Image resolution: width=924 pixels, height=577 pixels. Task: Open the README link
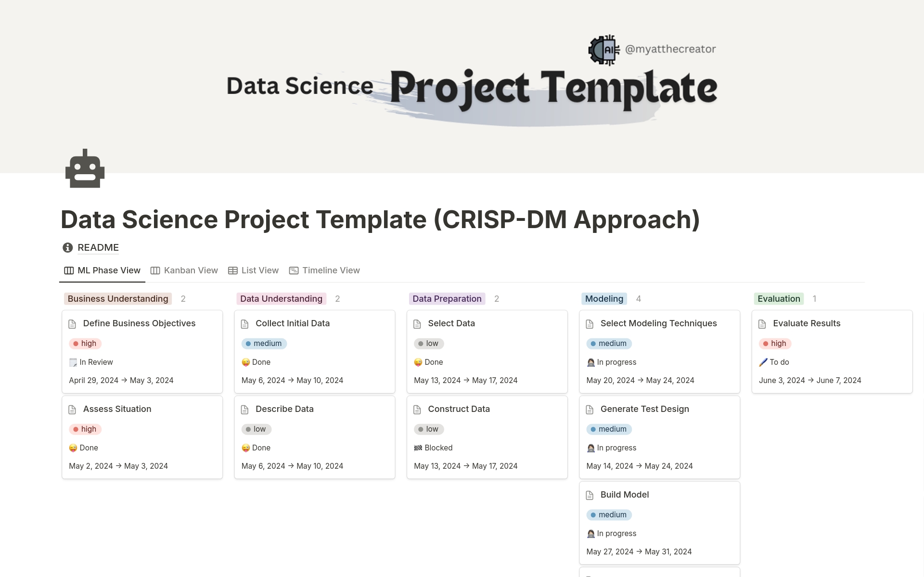coord(98,247)
